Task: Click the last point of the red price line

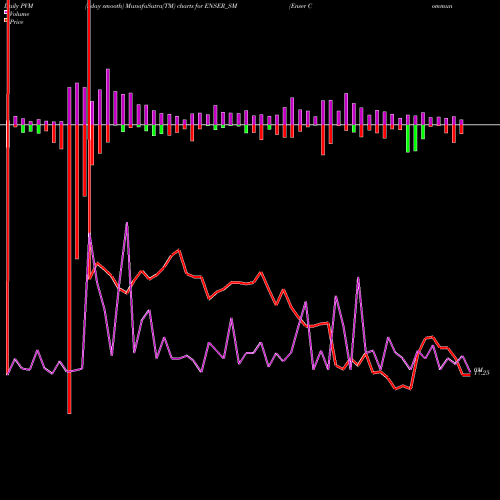Action: pos(469,375)
